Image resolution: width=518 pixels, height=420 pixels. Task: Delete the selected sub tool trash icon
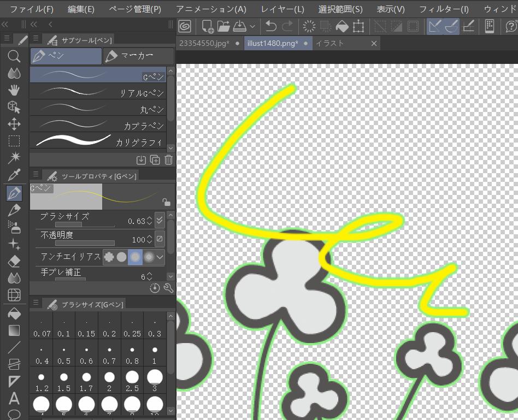tap(168, 160)
